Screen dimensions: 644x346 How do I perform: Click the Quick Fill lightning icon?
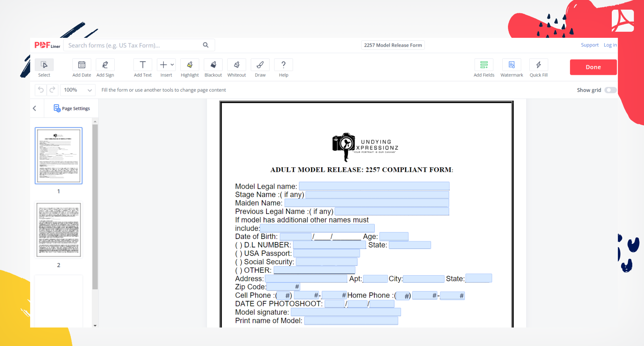pos(539,65)
